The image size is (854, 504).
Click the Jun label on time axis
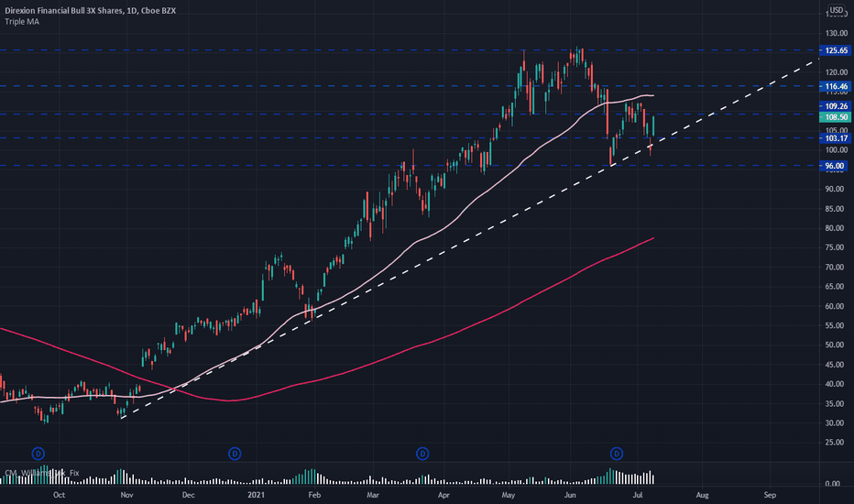(x=570, y=495)
